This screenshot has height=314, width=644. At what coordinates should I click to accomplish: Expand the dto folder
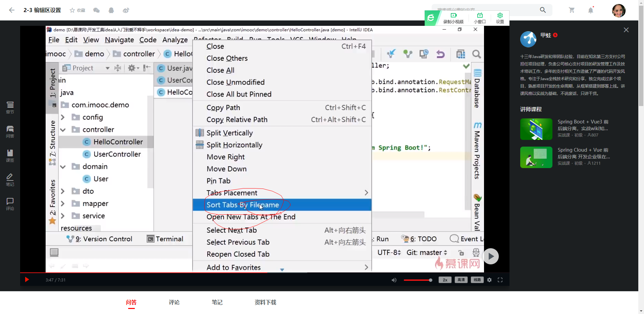click(x=63, y=191)
